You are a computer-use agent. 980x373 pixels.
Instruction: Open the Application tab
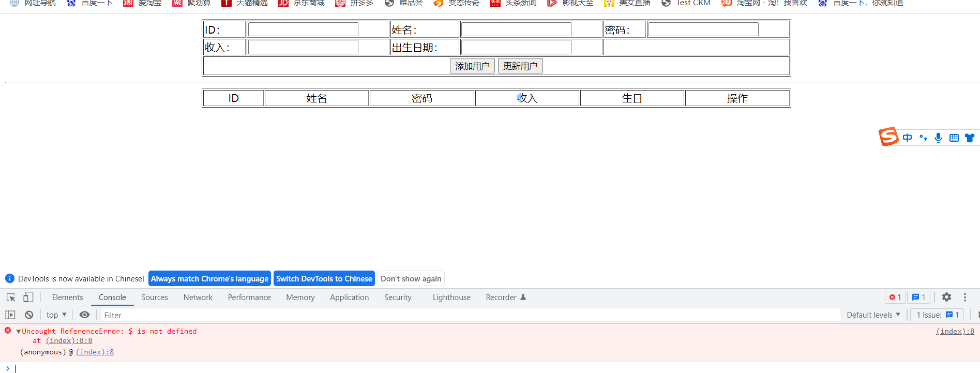point(350,297)
